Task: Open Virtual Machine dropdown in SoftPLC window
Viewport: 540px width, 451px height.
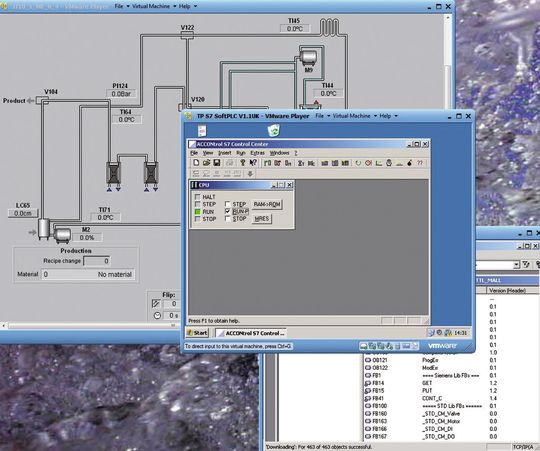Action: coord(355,116)
